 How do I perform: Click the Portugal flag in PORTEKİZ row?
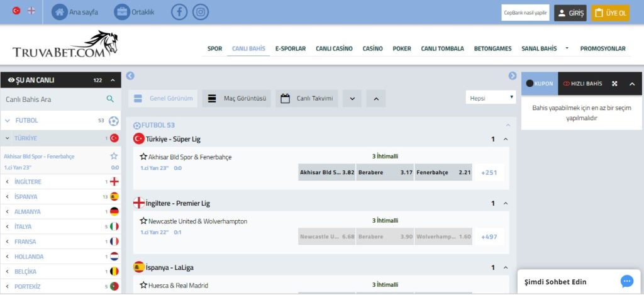pyautogui.click(x=114, y=286)
